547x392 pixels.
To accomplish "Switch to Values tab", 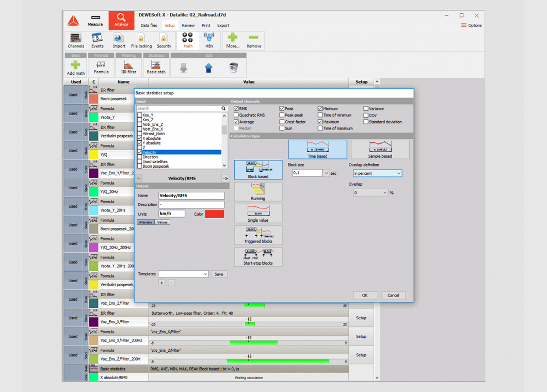I will [162, 222].
